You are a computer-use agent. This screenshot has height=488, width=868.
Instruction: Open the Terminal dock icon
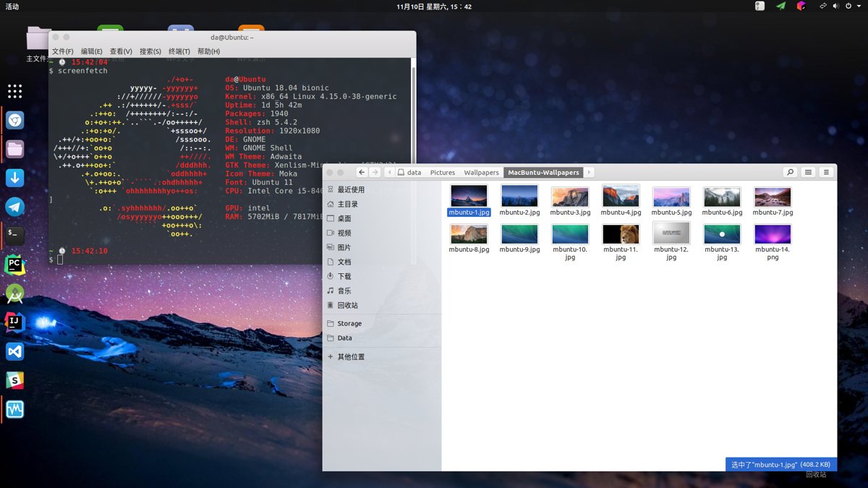tap(15, 235)
